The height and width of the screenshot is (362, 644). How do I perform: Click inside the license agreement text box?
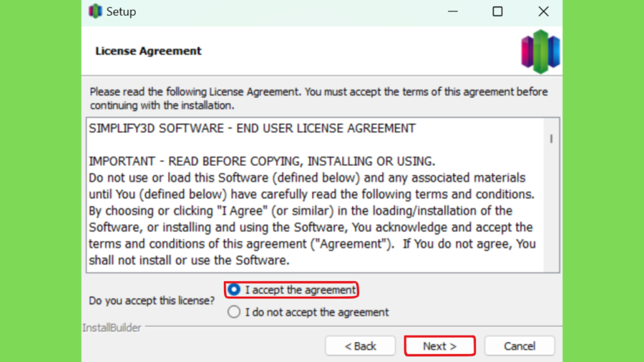316,195
